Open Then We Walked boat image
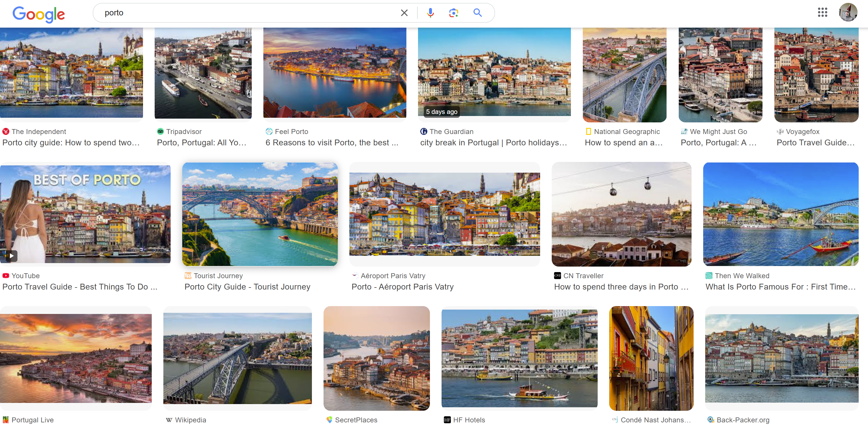Image resolution: width=868 pixels, height=425 pixels. (781, 214)
